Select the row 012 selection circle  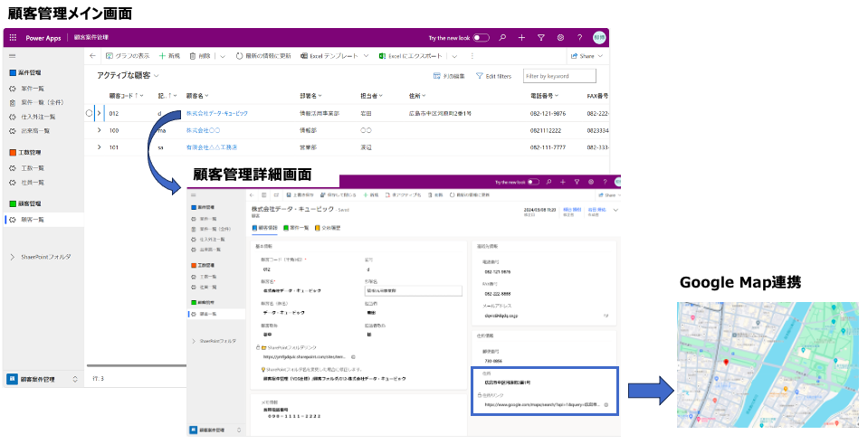(89, 113)
